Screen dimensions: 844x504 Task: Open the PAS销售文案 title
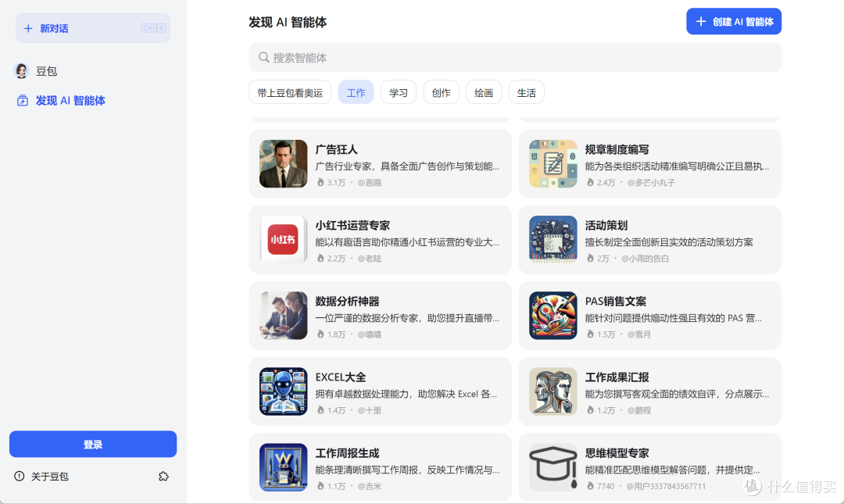tap(615, 301)
